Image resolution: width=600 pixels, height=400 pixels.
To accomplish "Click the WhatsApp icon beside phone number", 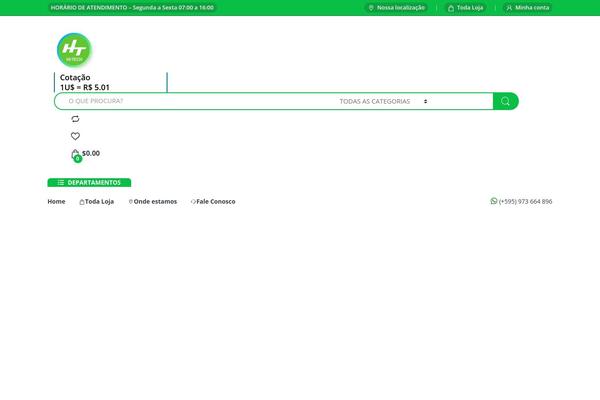I will [494, 201].
